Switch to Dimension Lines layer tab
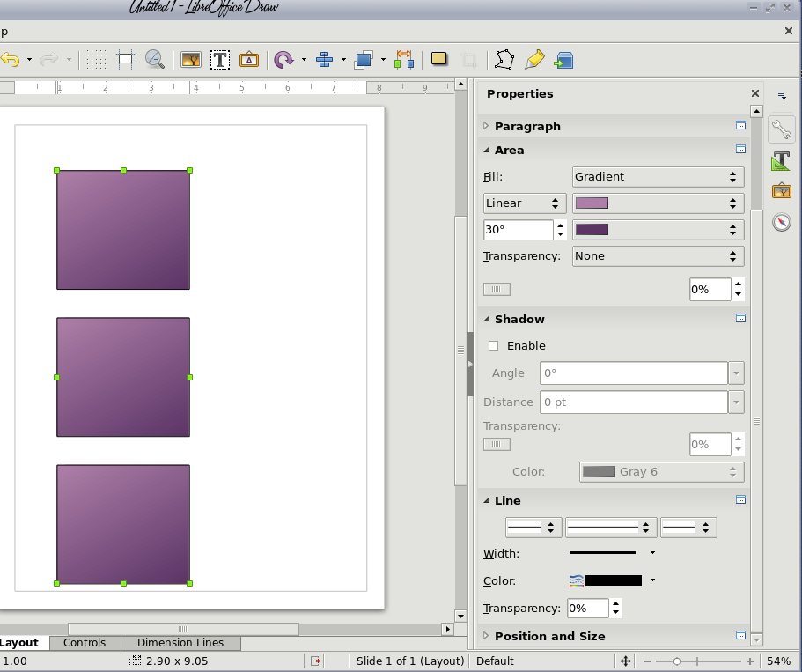 click(180, 643)
